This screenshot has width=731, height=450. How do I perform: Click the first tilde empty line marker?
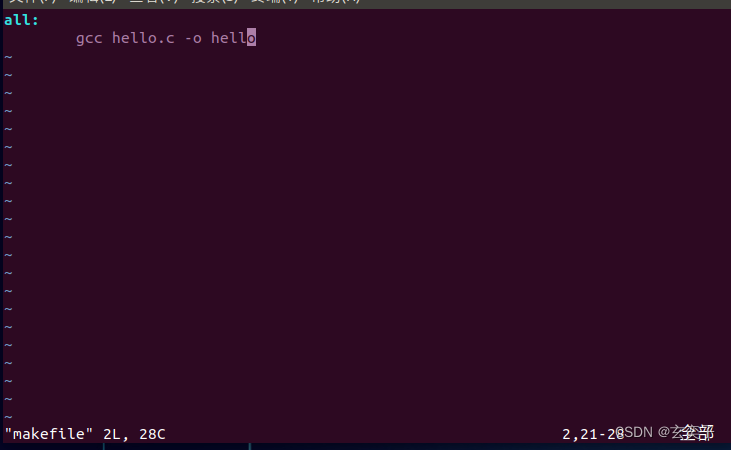pos(8,57)
